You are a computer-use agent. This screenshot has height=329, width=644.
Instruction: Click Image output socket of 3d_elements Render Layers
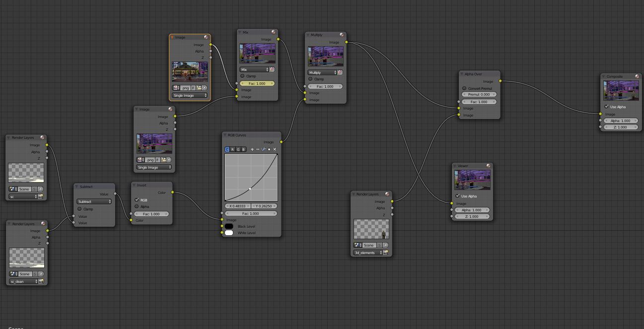point(392,201)
